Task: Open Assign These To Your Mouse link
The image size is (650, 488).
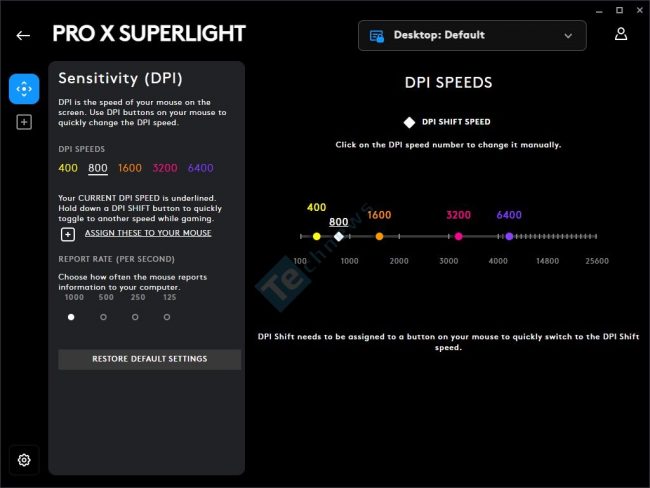Action: pos(148,233)
